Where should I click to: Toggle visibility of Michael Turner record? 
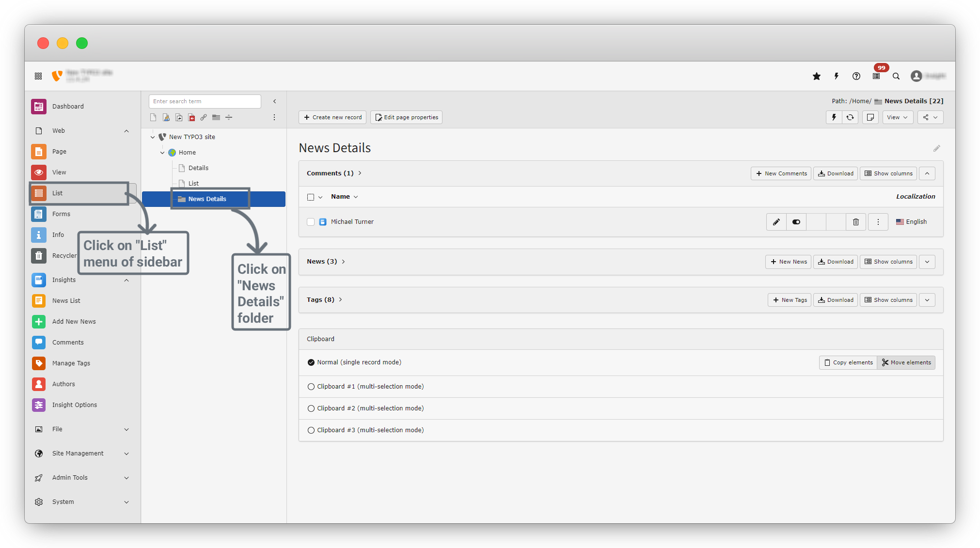tap(796, 222)
